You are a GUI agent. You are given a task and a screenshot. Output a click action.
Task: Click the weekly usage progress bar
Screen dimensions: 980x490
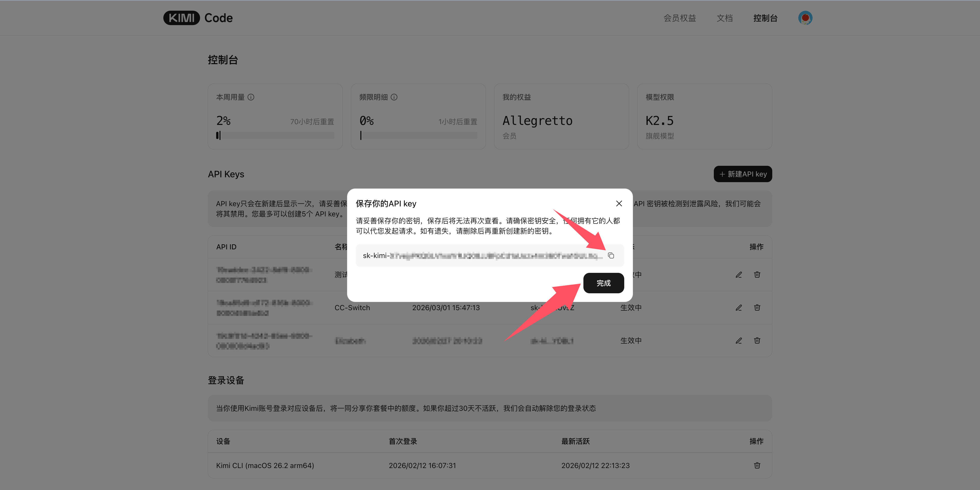[x=275, y=135]
